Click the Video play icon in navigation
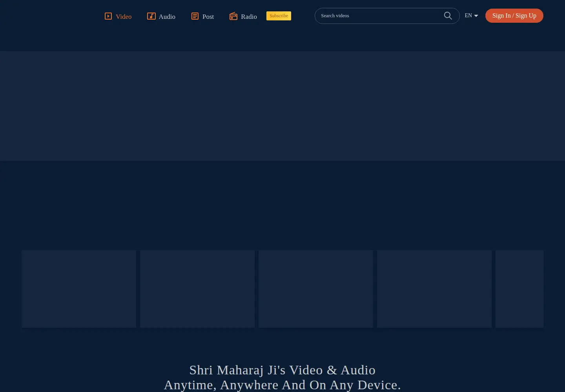 [108, 16]
